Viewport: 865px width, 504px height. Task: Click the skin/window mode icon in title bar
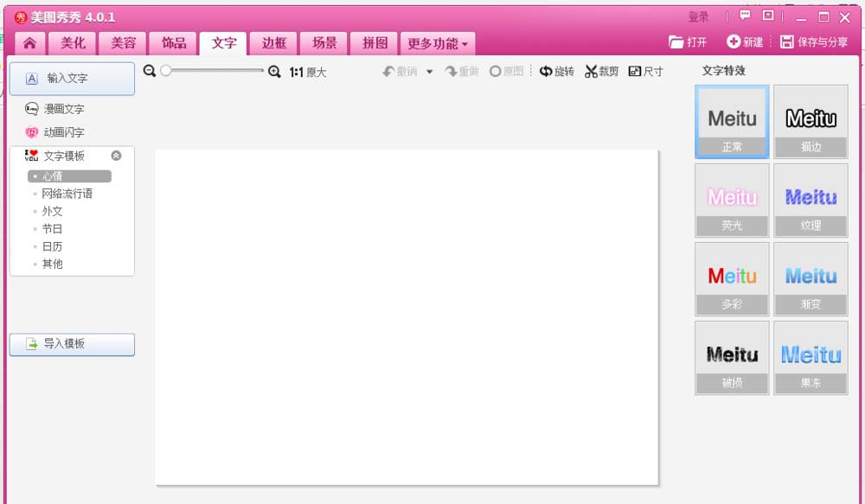[x=768, y=16]
